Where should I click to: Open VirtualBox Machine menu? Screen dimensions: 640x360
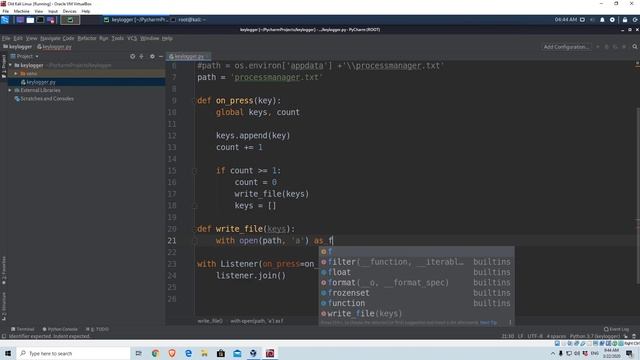(x=21, y=11)
